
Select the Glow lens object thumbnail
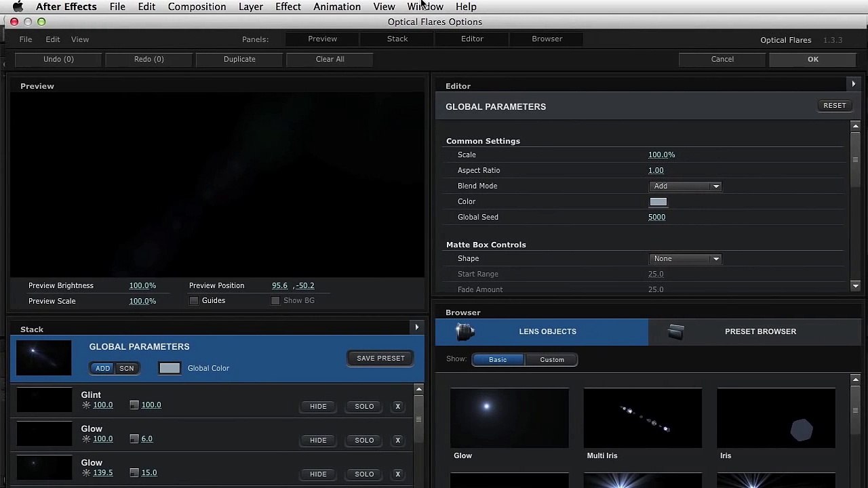click(509, 418)
